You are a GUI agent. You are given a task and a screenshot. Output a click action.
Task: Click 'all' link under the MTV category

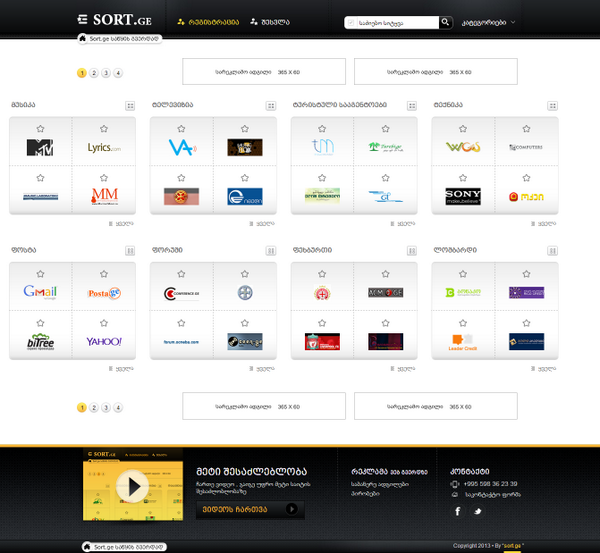[x=121, y=223]
